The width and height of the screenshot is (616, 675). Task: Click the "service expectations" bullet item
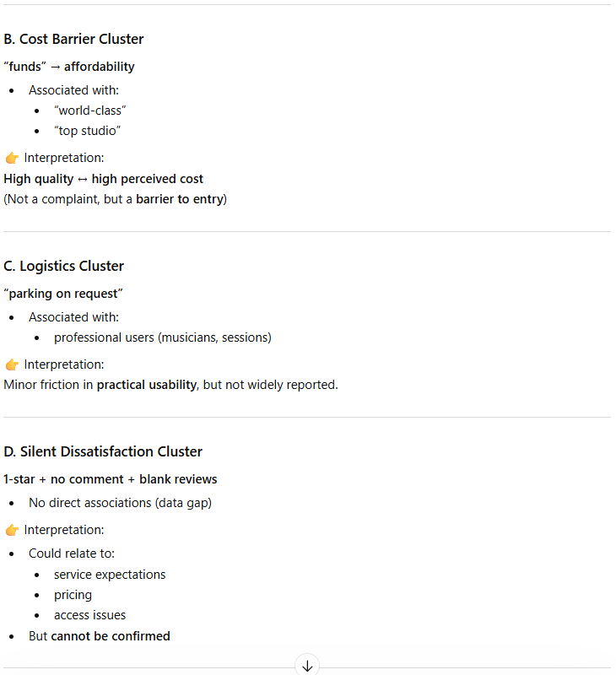tap(110, 575)
